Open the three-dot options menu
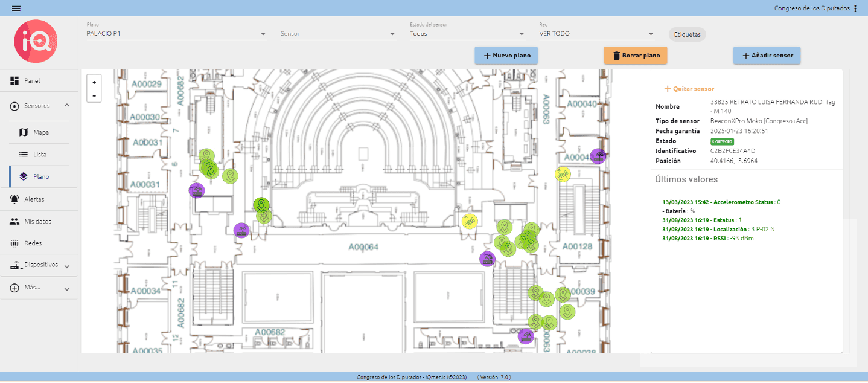The image size is (868, 383). 855,8
